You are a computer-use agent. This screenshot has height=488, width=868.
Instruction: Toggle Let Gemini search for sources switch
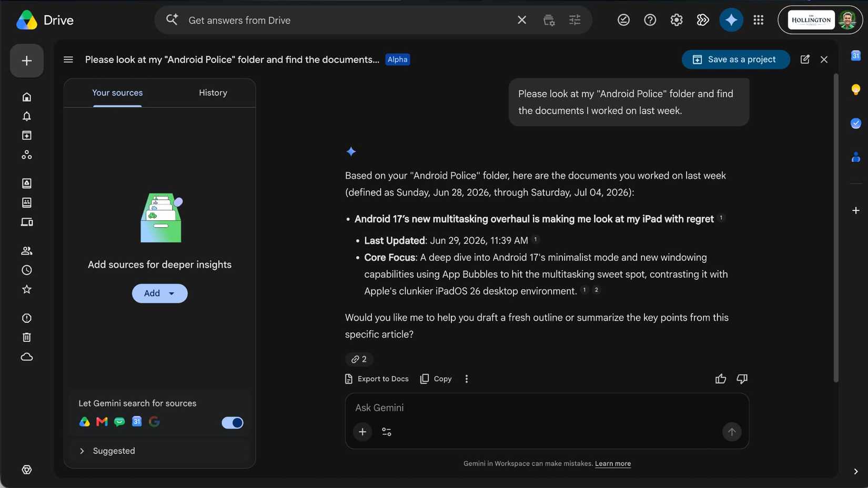[x=233, y=422]
